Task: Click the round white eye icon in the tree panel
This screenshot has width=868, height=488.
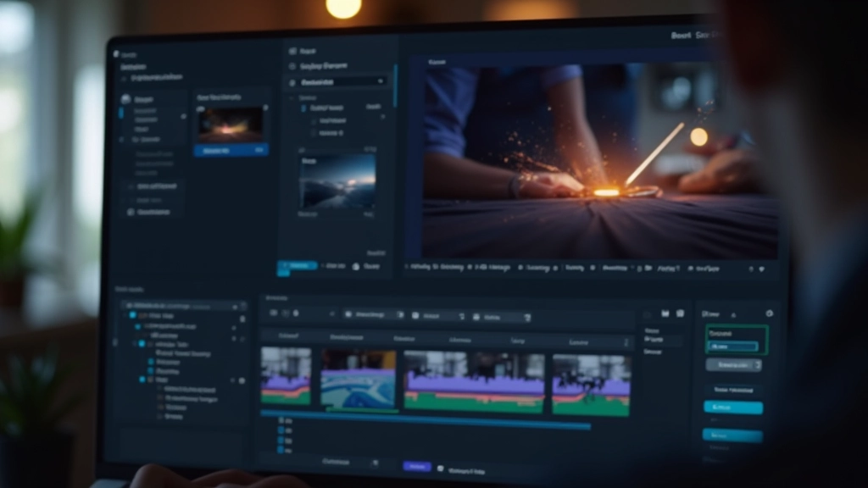Action: (x=242, y=380)
